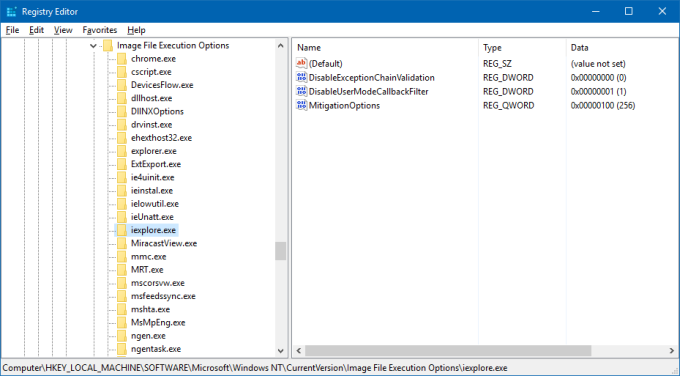Viewport: 680px width, 376px height.
Task: Select the iexplore.exe key label
Action: [154, 230]
